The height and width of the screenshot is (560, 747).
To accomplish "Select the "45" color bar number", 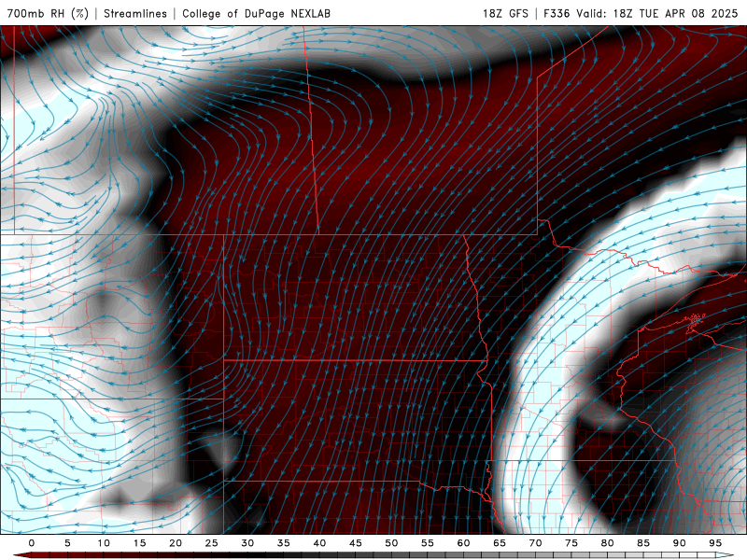I will pos(356,543).
